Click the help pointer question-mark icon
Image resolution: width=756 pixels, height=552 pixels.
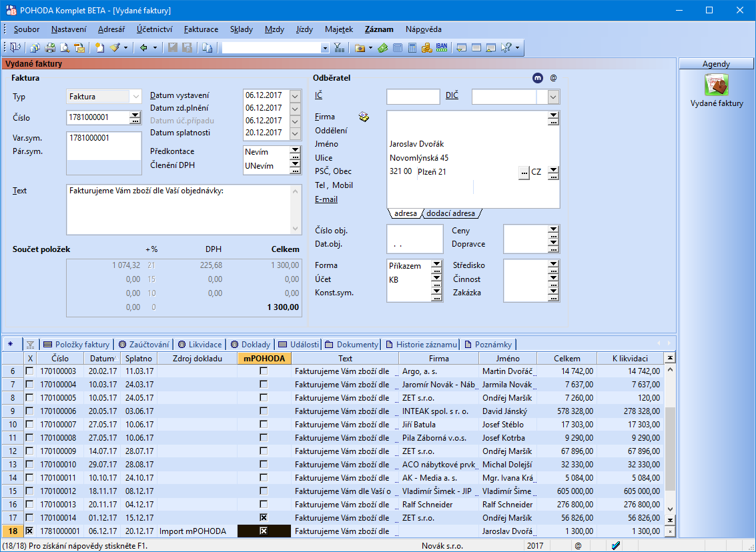coord(506,48)
